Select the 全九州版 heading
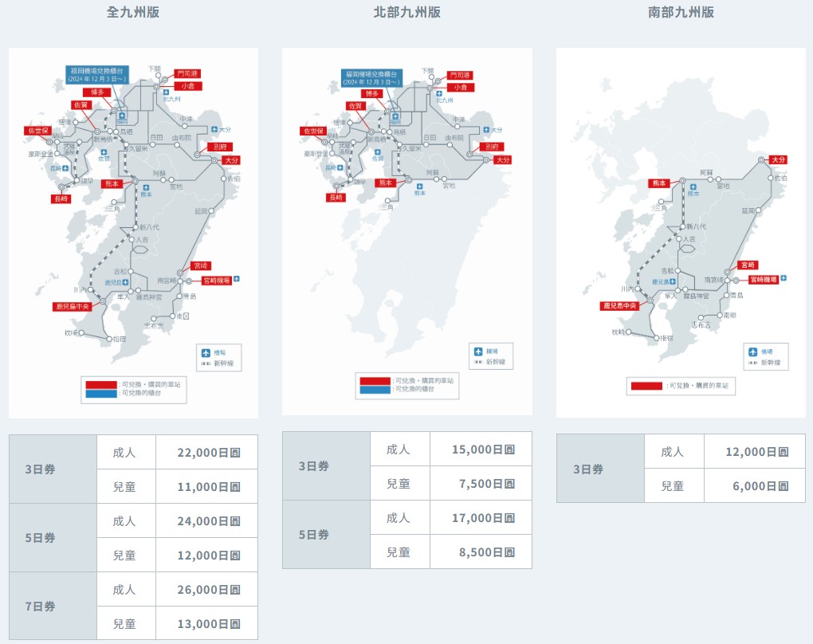This screenshot has width=813, height=644. 133,12
